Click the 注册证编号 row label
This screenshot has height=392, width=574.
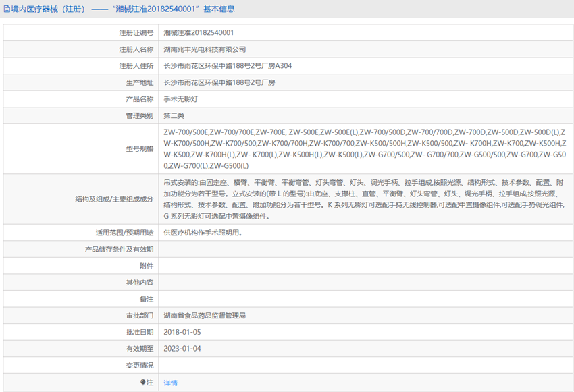(x=136, y=32)
